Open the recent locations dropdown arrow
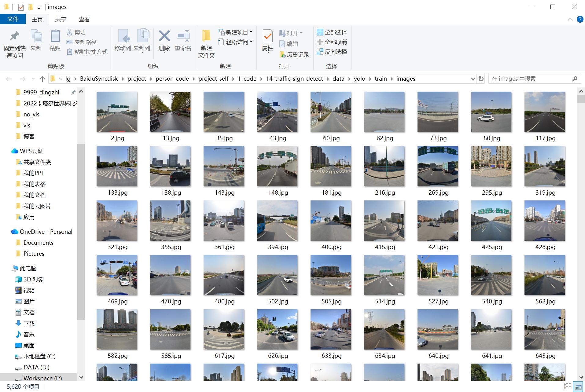Screen dimensions: 585x392 click(33, 79)
